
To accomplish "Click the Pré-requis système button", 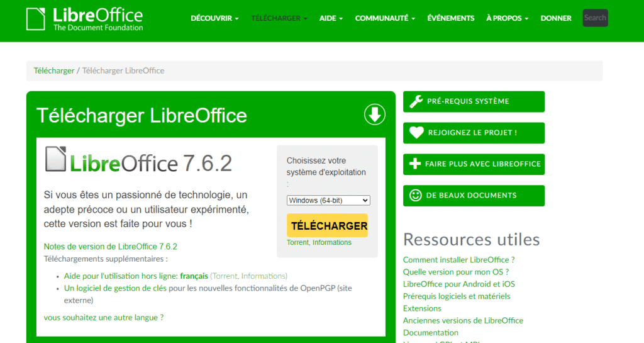I will click(x=474, y=101).
